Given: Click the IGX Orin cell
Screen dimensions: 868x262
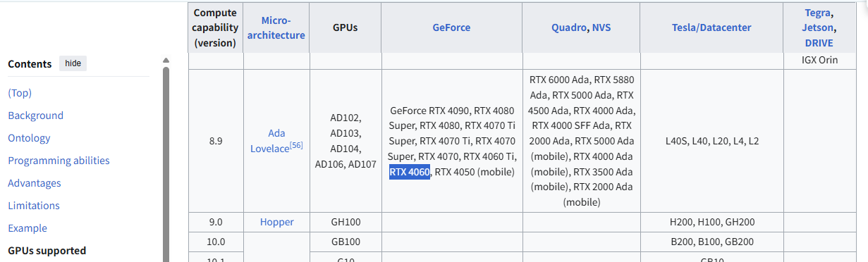Looking at the screenshot, I should click(x=819, y=60).
